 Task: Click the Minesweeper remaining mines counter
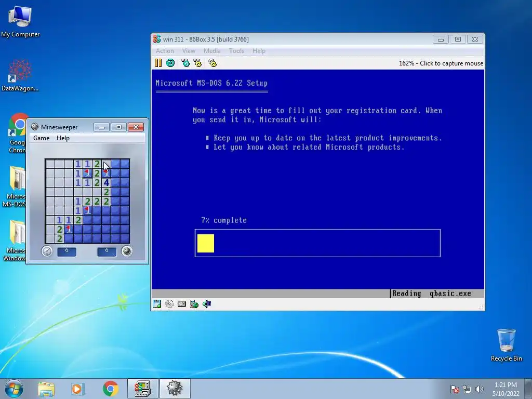pyautogui.click(x=107, y=251)
